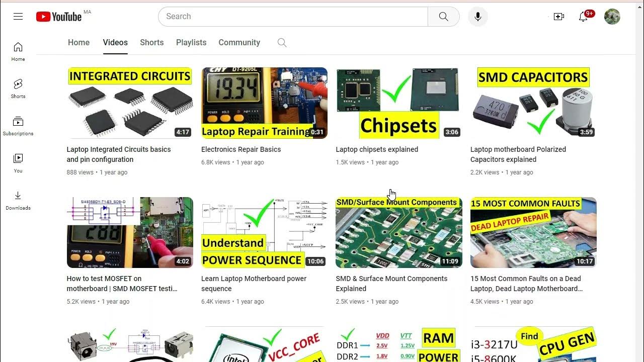The image size is (644, 362).
Task: Open the CPU GEN video thumbnail
Action: click(533, 344)
